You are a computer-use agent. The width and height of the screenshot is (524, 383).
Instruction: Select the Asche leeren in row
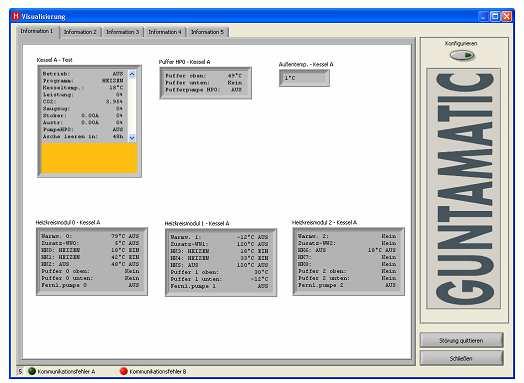tap(83, 136)
